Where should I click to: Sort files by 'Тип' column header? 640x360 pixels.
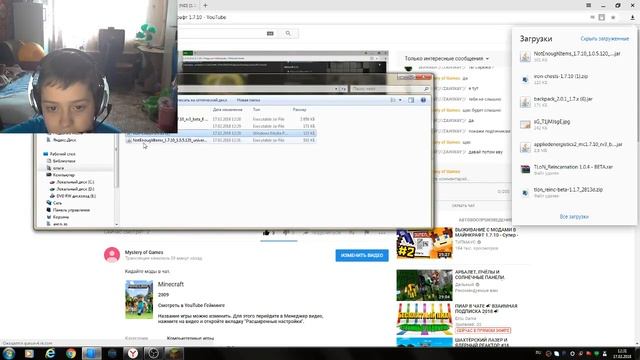[256, 110]
